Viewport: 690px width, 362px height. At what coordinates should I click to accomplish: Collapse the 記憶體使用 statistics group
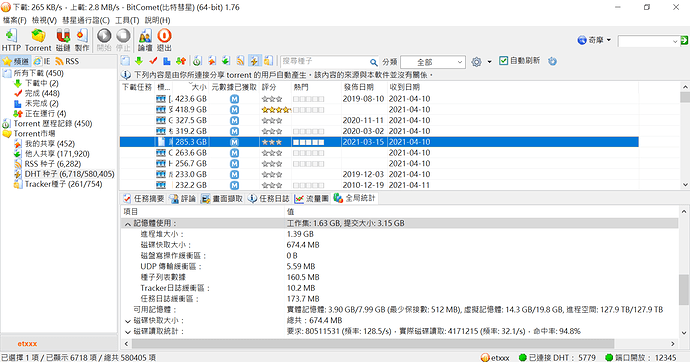(127, 224)
